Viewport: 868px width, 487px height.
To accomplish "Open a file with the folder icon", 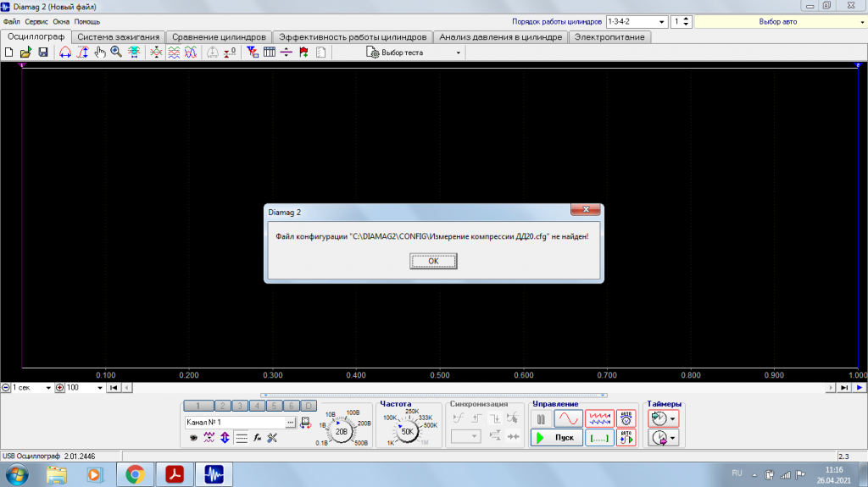I will [x=25, y=52].
